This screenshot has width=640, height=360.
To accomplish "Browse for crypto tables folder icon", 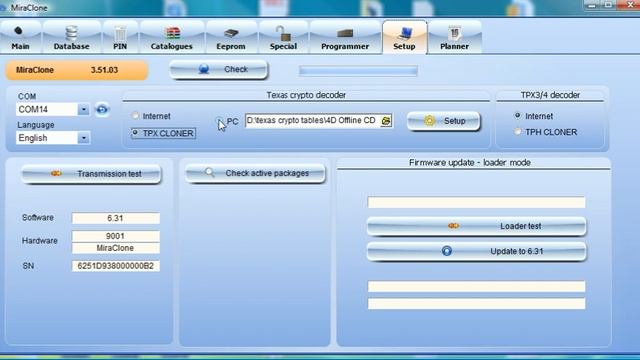I will tap(386, 120).
